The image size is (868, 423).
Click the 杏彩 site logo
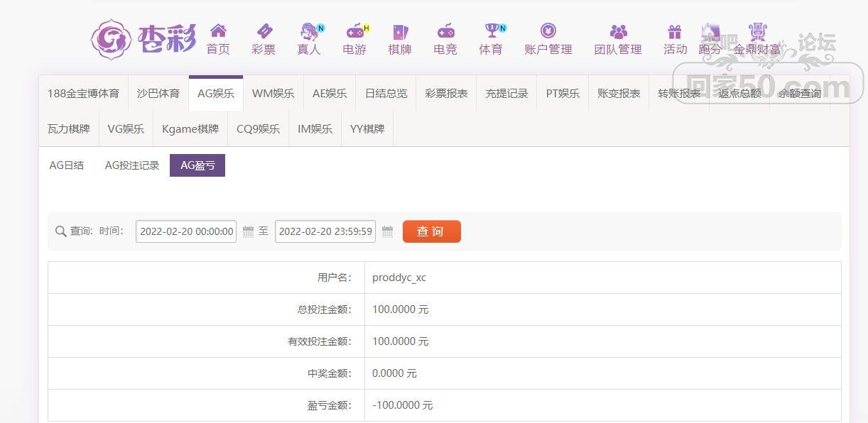(x=143, y=39)
